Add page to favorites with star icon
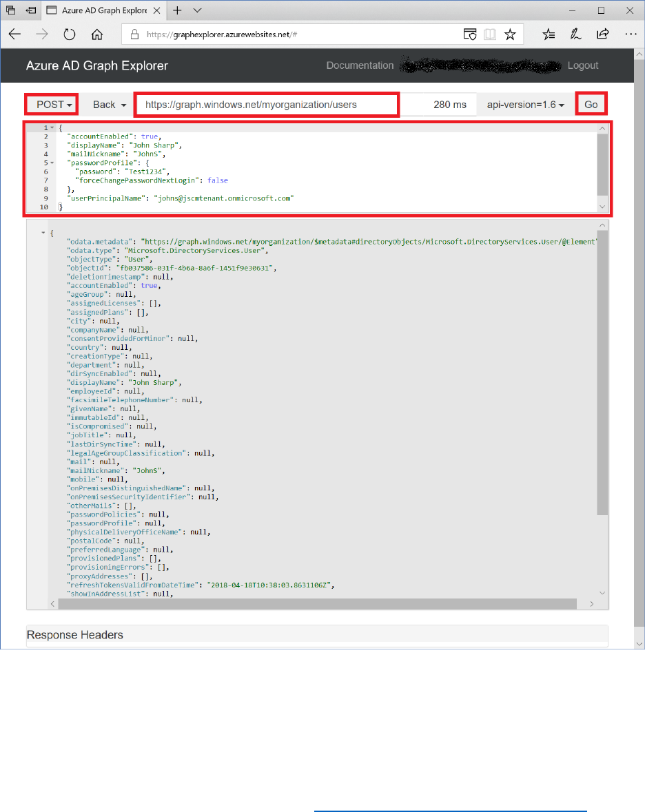This screenshot has height=812, width=645. (511, 34)
